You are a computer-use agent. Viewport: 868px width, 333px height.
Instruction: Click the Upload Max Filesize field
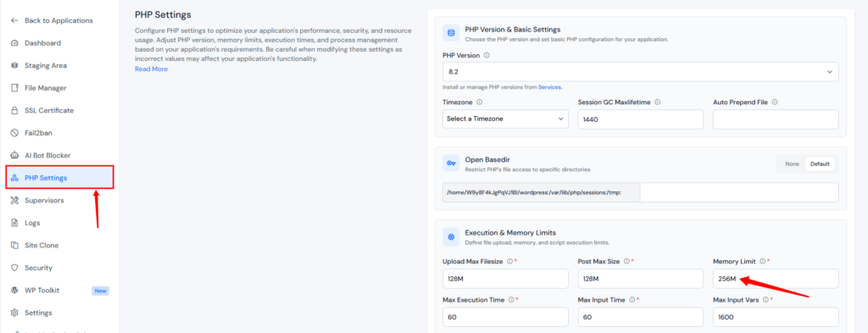point(505,279)
